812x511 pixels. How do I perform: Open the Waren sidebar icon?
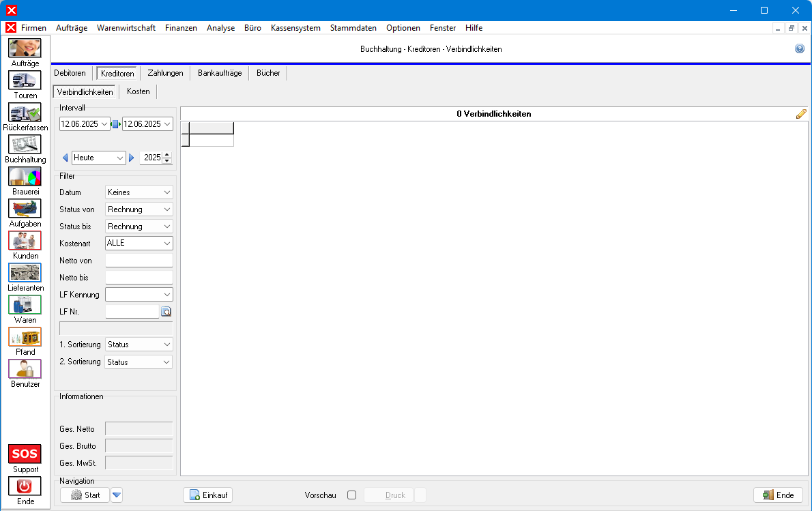pyautogui.click(x=25, y=305)
